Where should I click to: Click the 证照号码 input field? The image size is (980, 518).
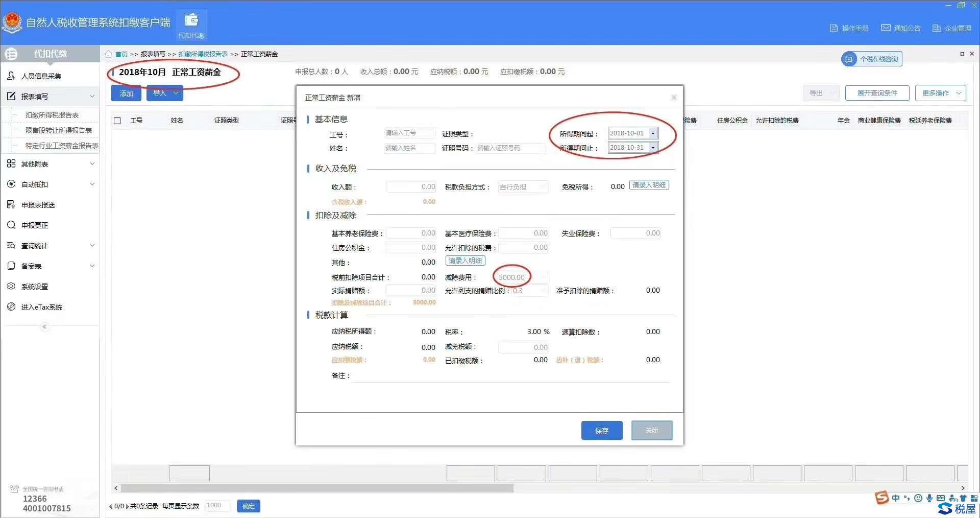pos(510,148)
